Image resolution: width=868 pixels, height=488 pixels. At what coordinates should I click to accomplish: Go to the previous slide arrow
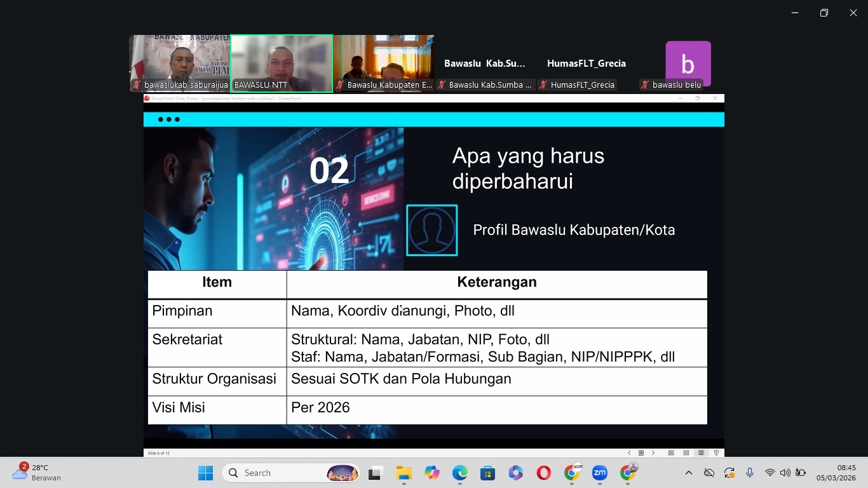click(x=629, y=453)
